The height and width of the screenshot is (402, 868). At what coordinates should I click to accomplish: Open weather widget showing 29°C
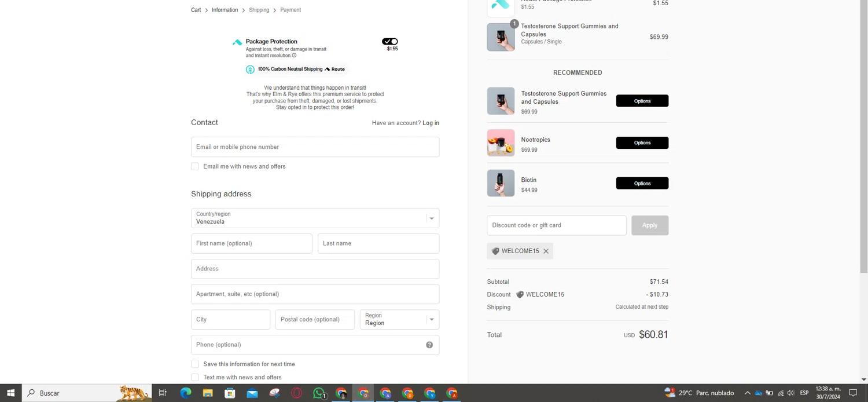699,393
